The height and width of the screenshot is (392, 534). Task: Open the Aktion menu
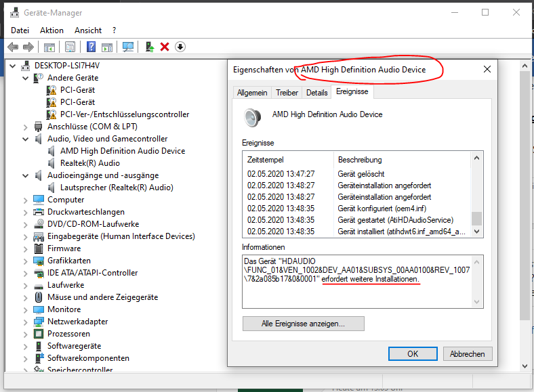(52, 30)
